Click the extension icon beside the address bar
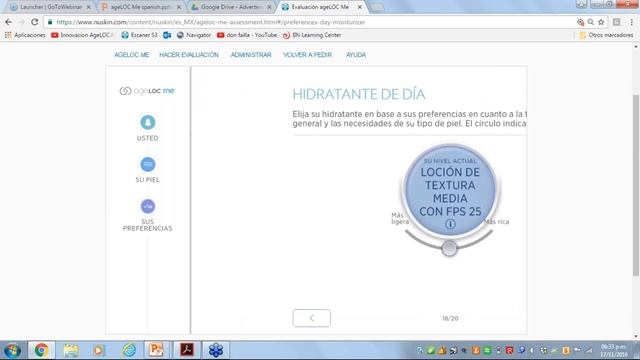The width and height of the screenshot is (640, 360). 617,22
